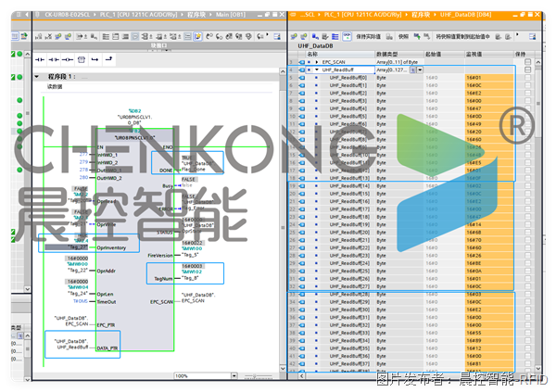Click the Open branch icon in favorites
Image resolution: width=556 pixels, height=392 pixels.
(x=95, y=59)
